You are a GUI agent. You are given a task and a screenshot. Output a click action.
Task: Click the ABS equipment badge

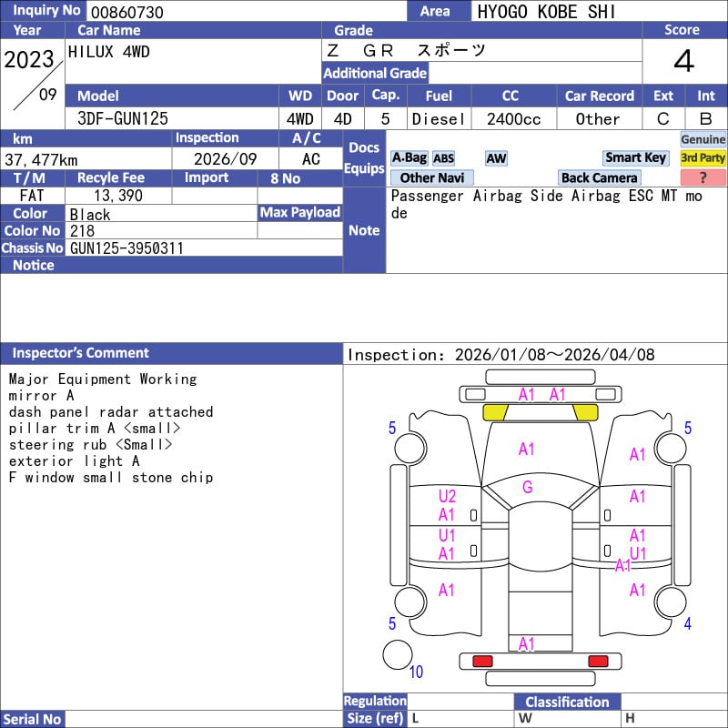pyautogui.click(x=443, y=158)
